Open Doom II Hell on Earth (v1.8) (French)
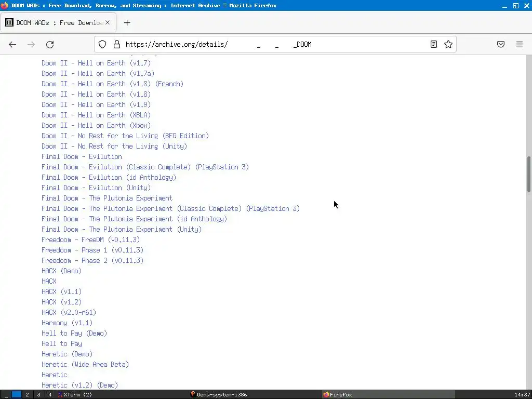The height and width of the screenshot is (399, 532). [x=112, y=84]
